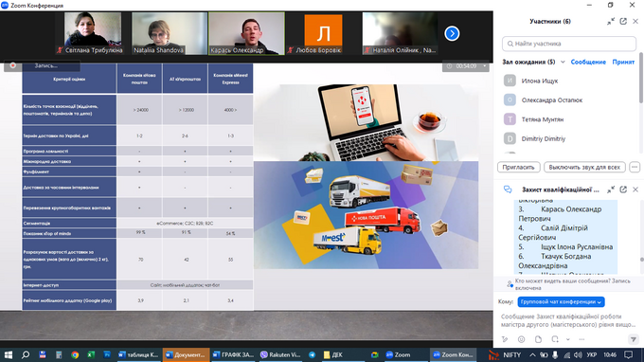This screenshot has height=362, width=644.
Task: Open the Групповой чат конференции recipient dropdown
Action: [561, 302]
